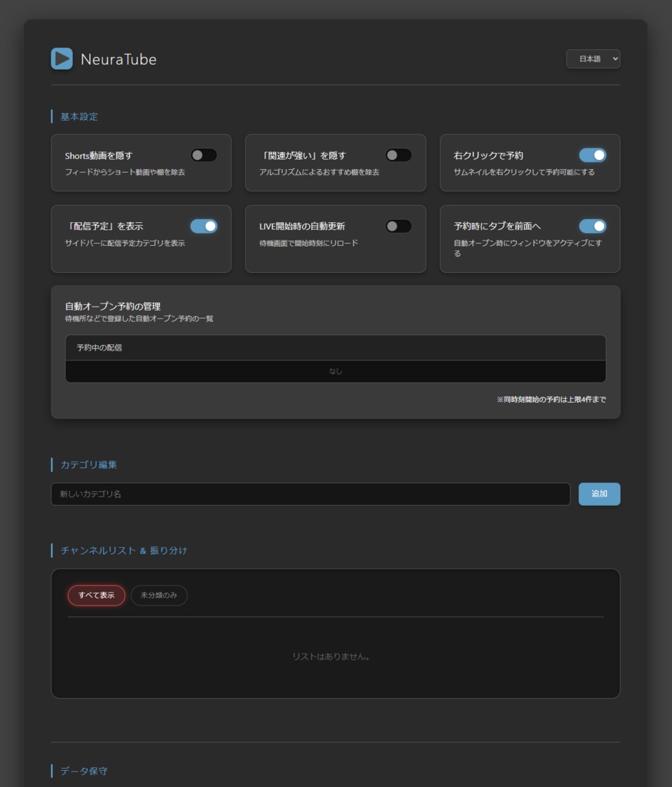Click the 自動オープン予約の管理 title
The height and width of the screenshot is (787, 672).
click(x=113, y=306)
